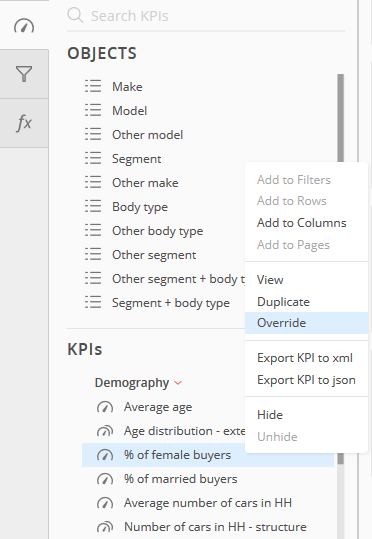Select the Body type object
Viewport: 372px width, 539px height.
pyautogui.click(x=140, y=207)
